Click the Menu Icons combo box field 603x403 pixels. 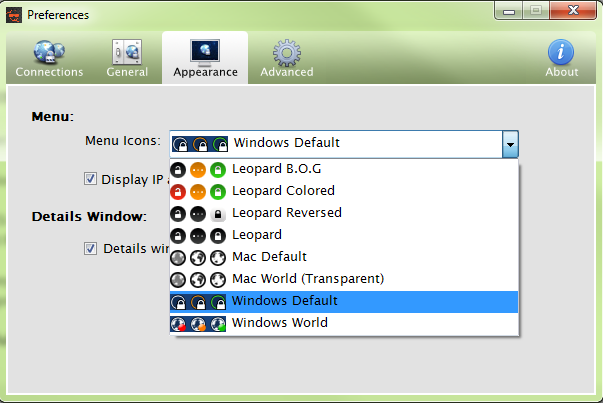[x=344, y=144]
